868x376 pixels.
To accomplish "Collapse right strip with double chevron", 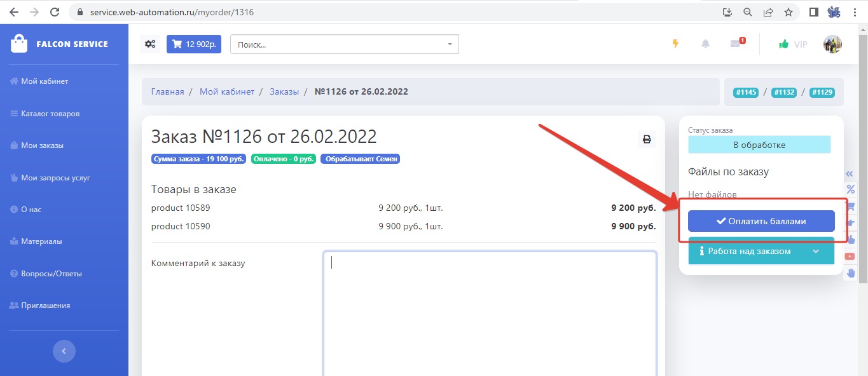I will 850,174.
